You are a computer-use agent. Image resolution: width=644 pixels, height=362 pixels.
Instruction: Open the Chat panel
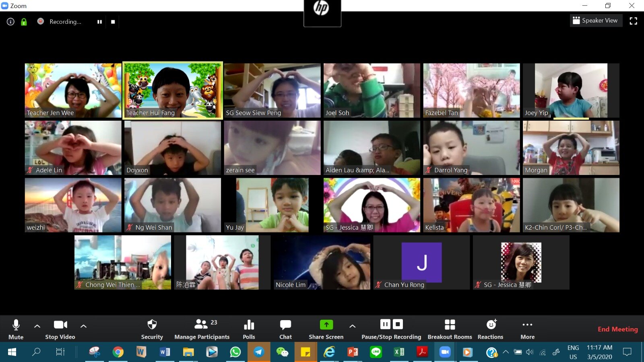[x=285, y=329]
